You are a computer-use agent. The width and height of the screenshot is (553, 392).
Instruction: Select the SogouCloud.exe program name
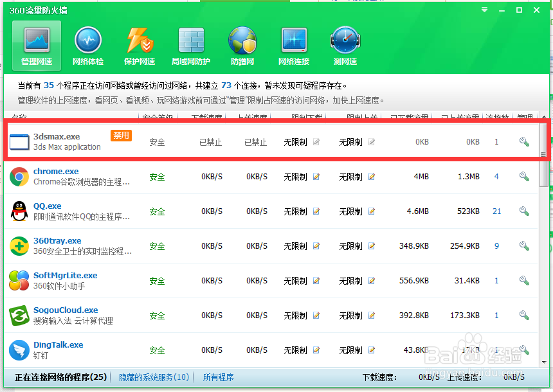click(x=66, y=310)
